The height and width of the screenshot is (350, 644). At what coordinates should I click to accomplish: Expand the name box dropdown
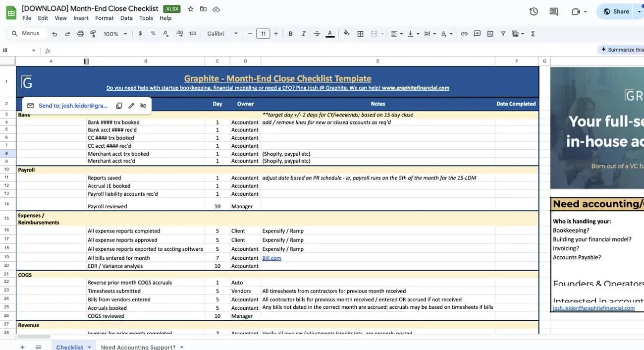pyautogui.click(x=34, y=51)
